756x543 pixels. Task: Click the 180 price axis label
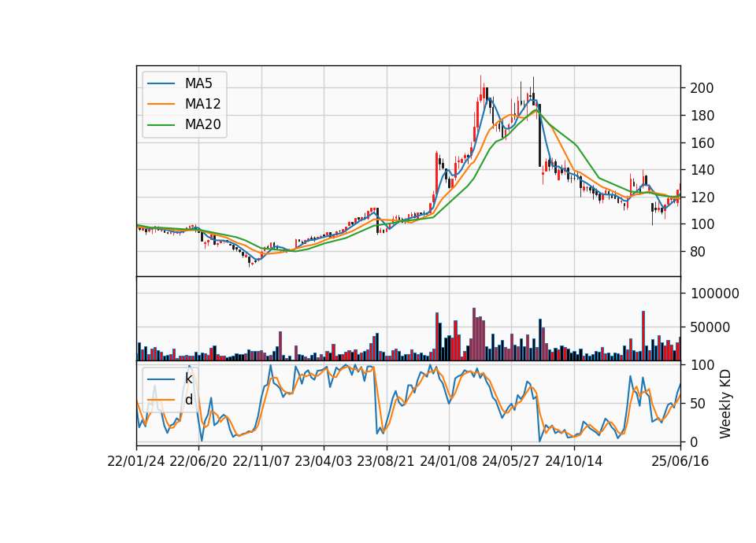702,116
